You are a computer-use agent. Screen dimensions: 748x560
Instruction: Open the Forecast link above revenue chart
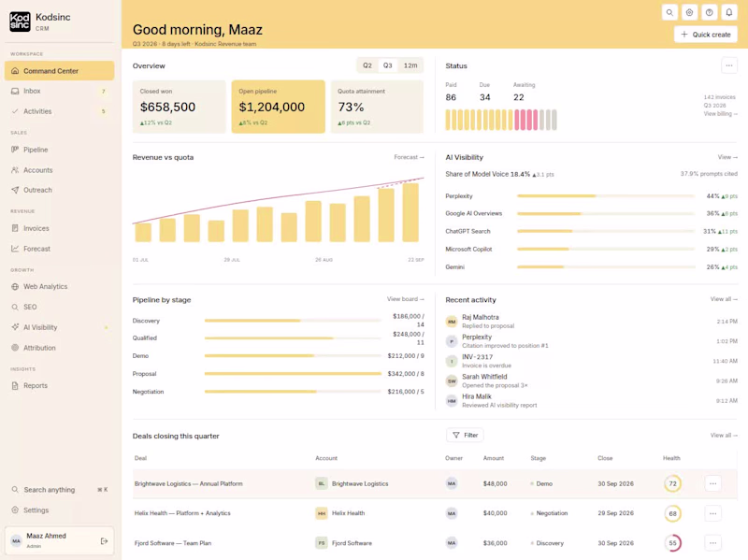point(409,157)
